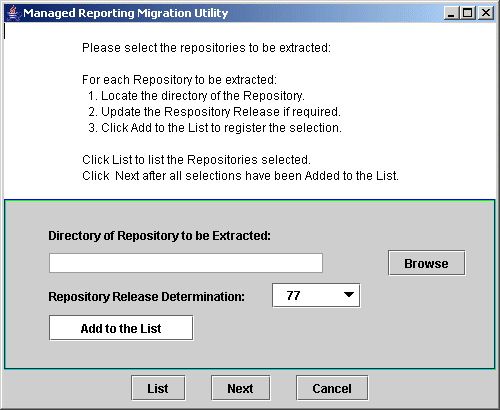Open the Browse directory dialog

427,263
